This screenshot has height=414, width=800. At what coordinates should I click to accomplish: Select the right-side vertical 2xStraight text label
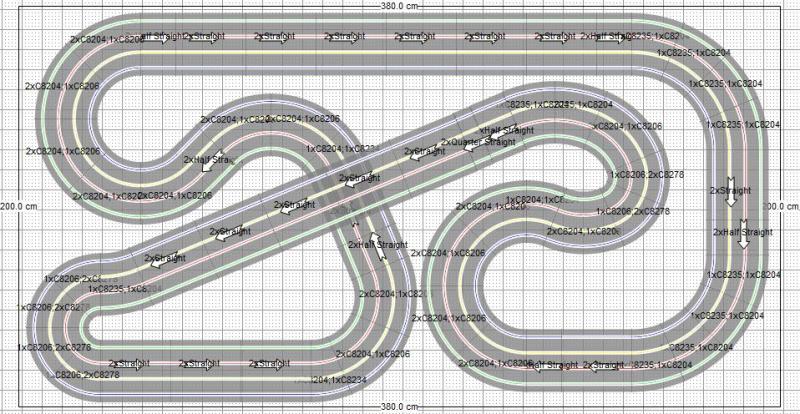730,188
